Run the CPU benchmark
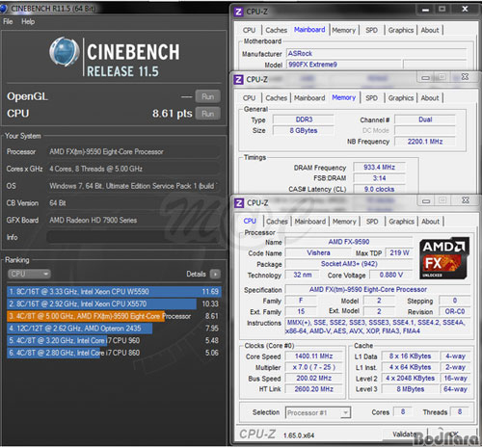 [208, 114]
